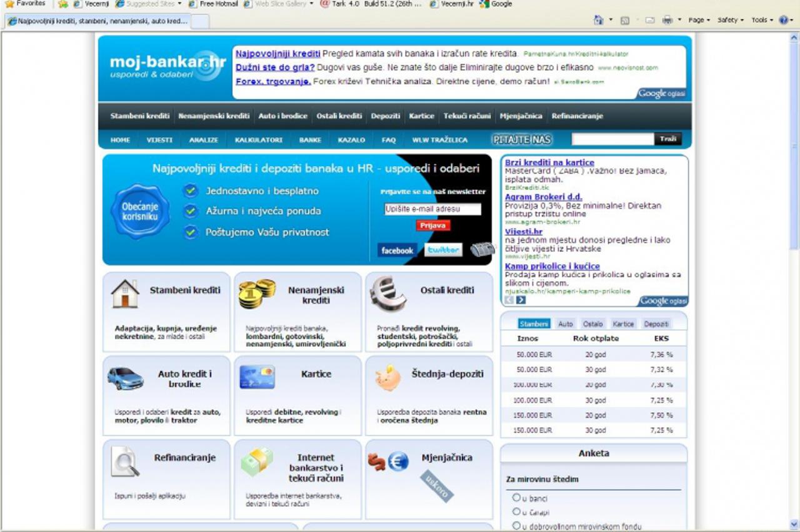The height and width of the screenshot is (532, 800).
Task: Click the credit card Kartice icon
Action: point(257,377)
